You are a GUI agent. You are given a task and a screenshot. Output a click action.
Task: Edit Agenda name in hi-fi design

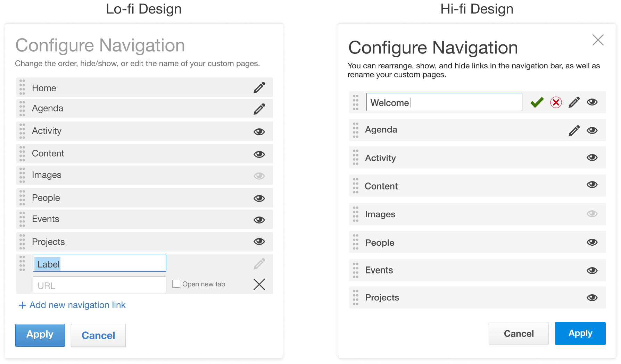click(x=574, y=130)
